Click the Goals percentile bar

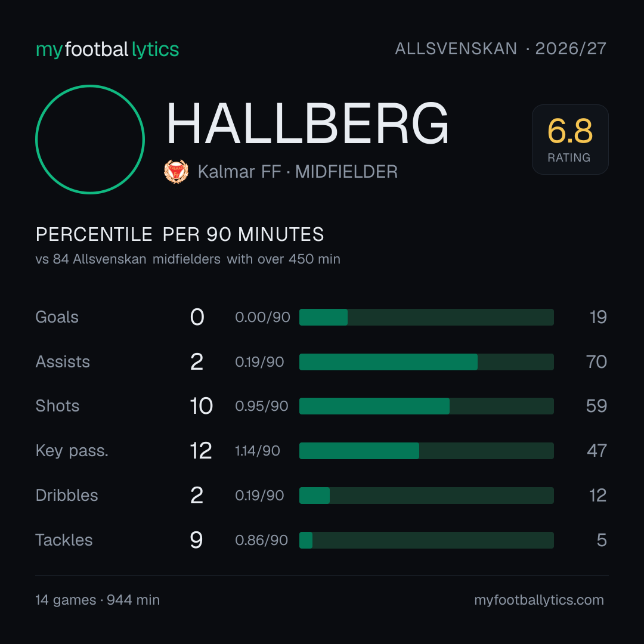[426, 317]
